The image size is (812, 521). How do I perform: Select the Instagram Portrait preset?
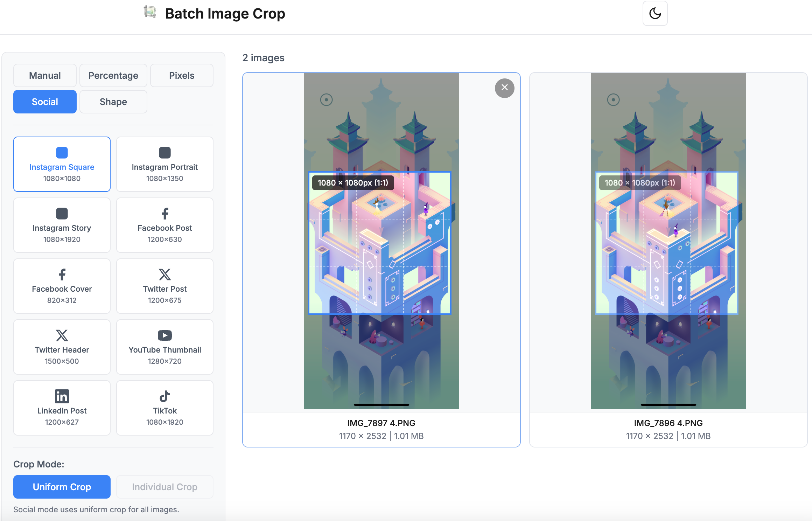click(164, 164)
